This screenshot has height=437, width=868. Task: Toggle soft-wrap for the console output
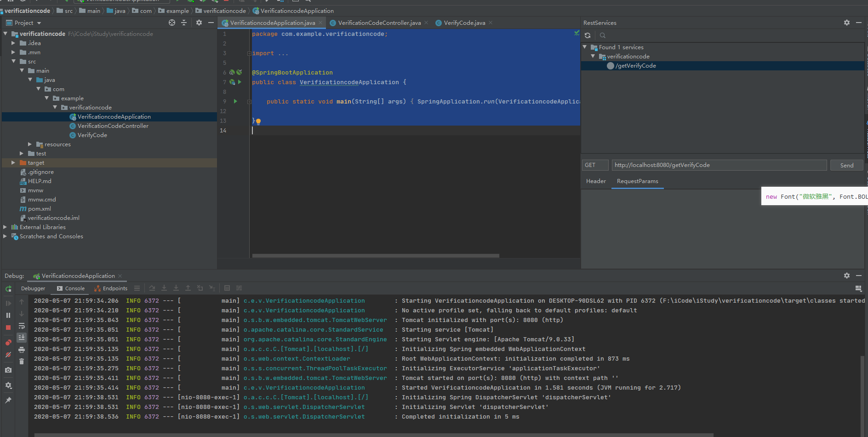click(22, 326)
